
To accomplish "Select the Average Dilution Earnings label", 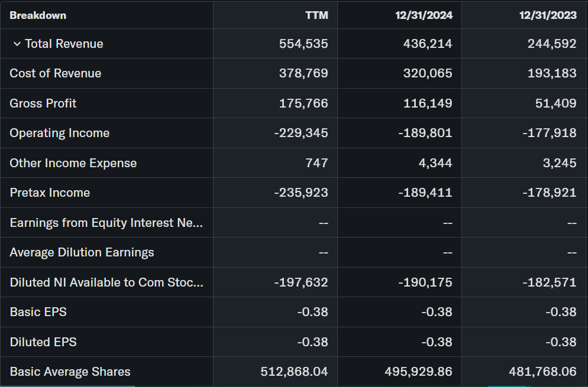I will [82, 252].
